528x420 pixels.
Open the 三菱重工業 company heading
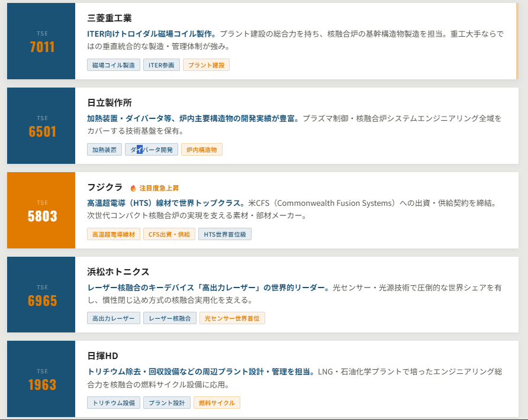coord(110,18)
